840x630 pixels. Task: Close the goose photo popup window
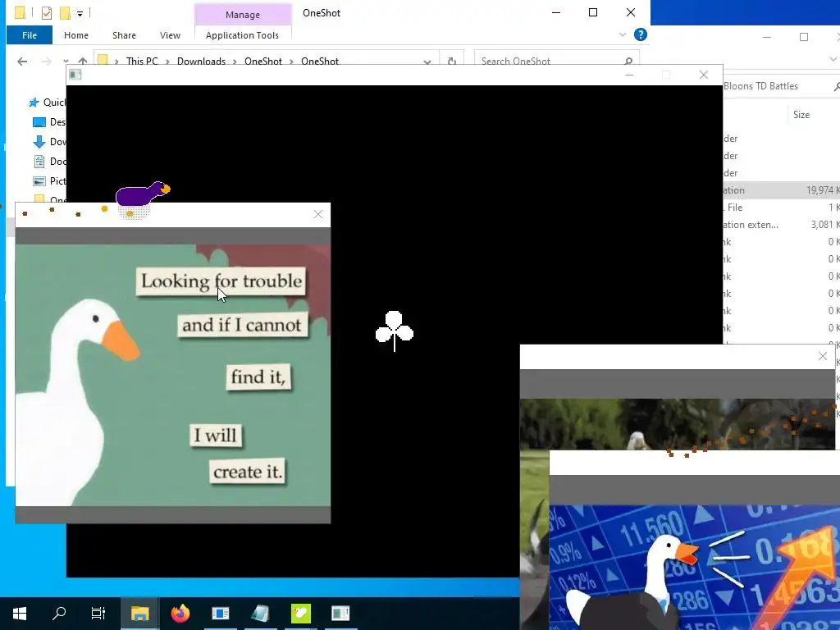coord(823,356)
